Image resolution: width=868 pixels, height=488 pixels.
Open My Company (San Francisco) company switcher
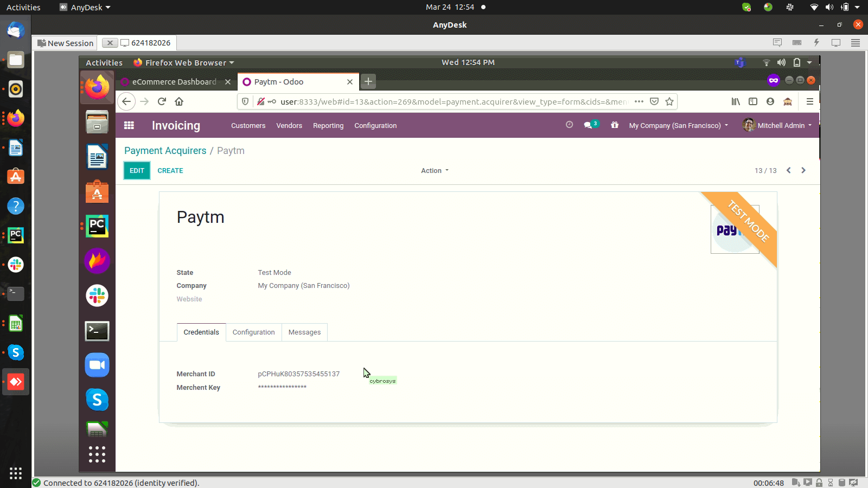point(678,125)
